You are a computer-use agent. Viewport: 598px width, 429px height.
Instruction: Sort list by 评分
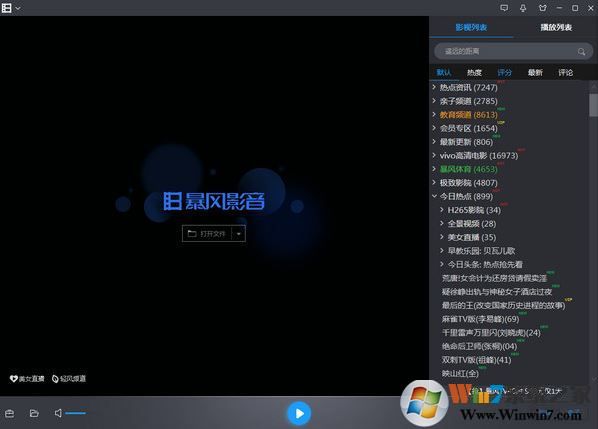tap(504, 72)
